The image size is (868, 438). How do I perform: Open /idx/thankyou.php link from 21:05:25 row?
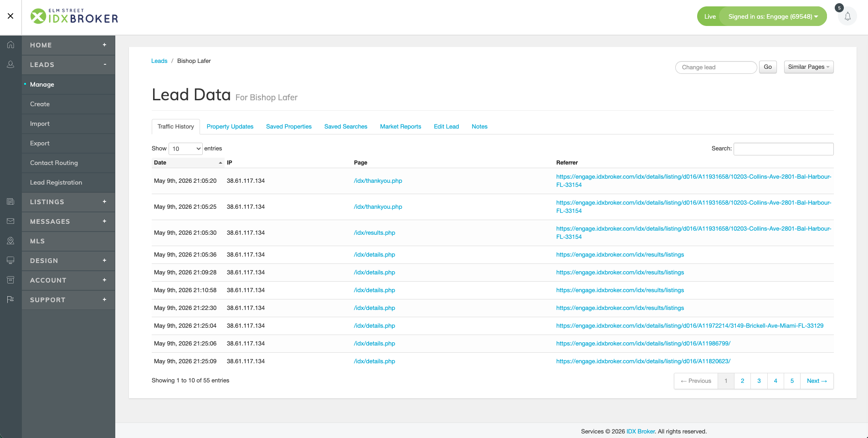pyautogui.click(x=378, y=207)
